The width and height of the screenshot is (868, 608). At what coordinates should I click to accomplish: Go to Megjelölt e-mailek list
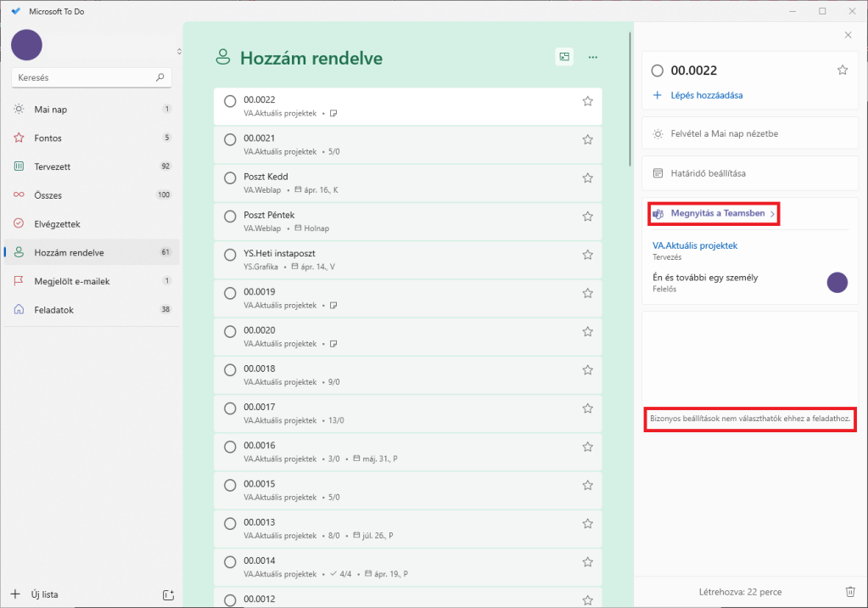click(x=71, y=281)
